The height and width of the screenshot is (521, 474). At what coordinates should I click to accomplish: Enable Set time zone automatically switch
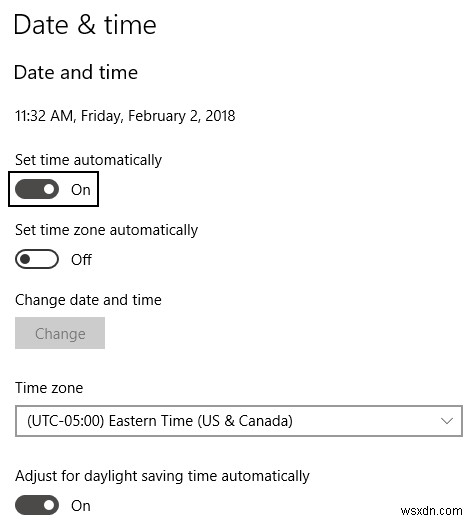pos(37,259)
